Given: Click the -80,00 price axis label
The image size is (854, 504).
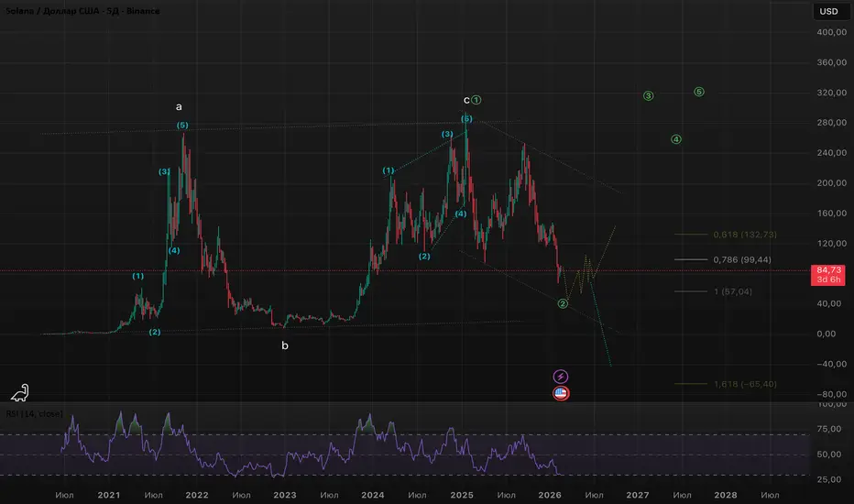Looking at the screenshot, I should pos(830,394).
